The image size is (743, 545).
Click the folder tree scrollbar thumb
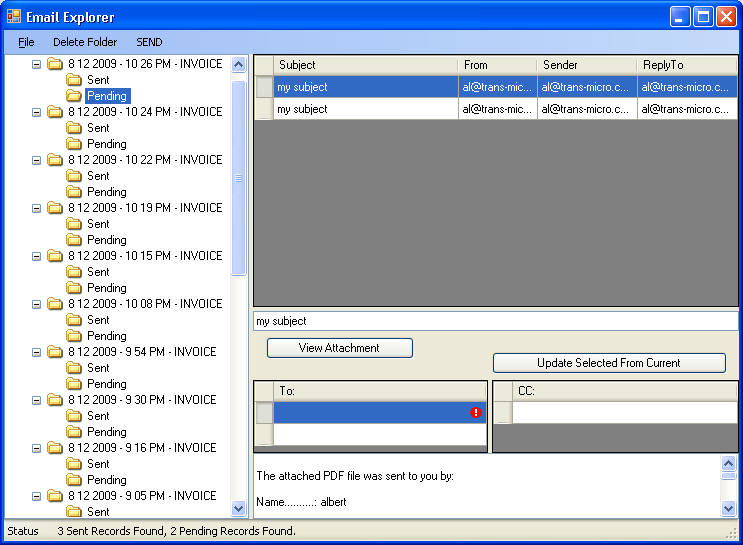(x=238, y=178)
